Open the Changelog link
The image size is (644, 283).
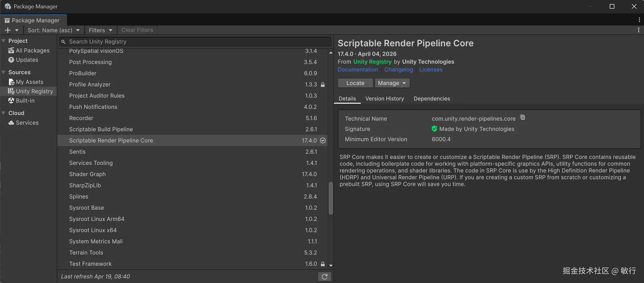[x=398, y=70]
